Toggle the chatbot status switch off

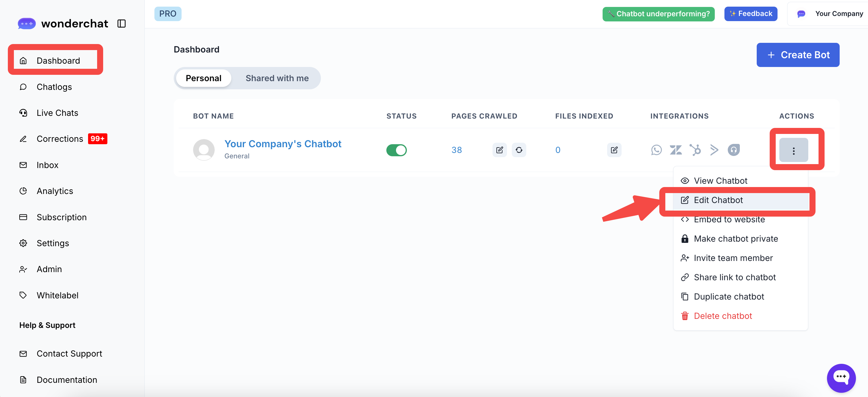396,150
